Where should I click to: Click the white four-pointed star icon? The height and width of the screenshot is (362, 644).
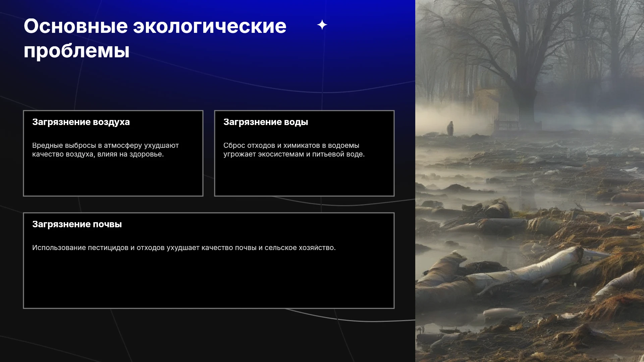tap(322, 25)
